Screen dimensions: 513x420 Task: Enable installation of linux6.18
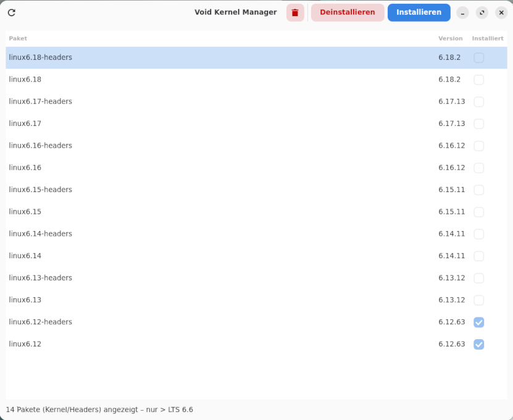tap(478, 80)
